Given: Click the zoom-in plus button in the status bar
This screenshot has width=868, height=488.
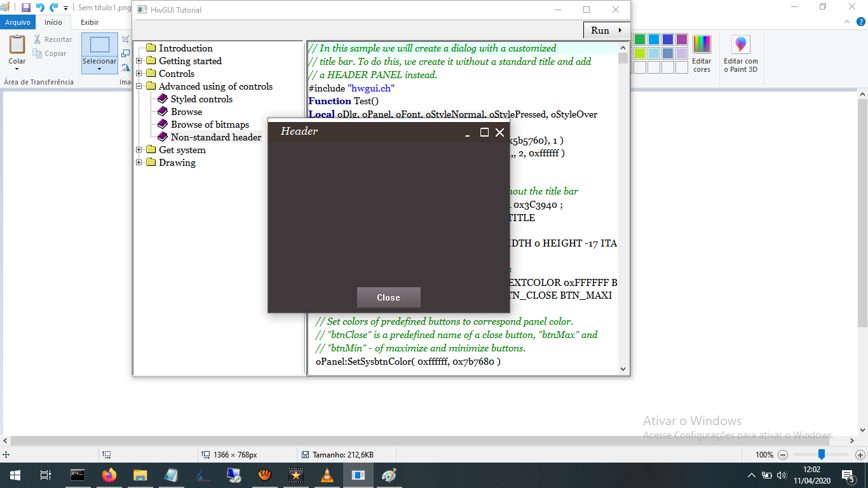Looking at the screenshot, I should pos(860,455).
